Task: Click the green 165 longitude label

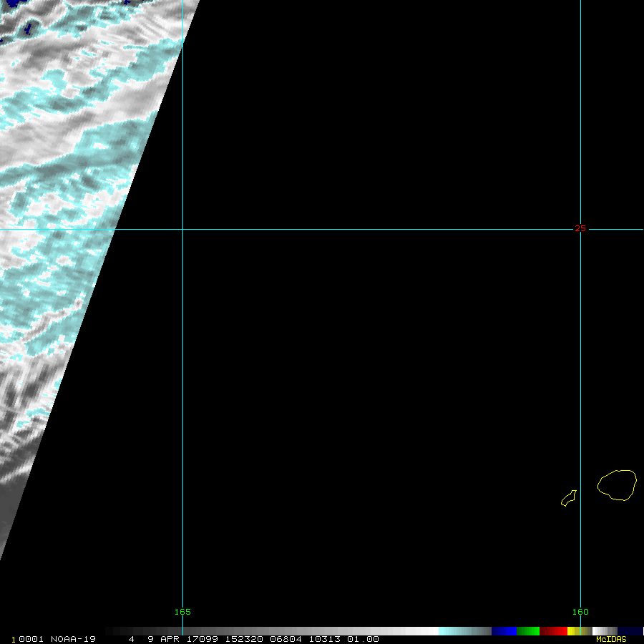Action: point(182,612)
